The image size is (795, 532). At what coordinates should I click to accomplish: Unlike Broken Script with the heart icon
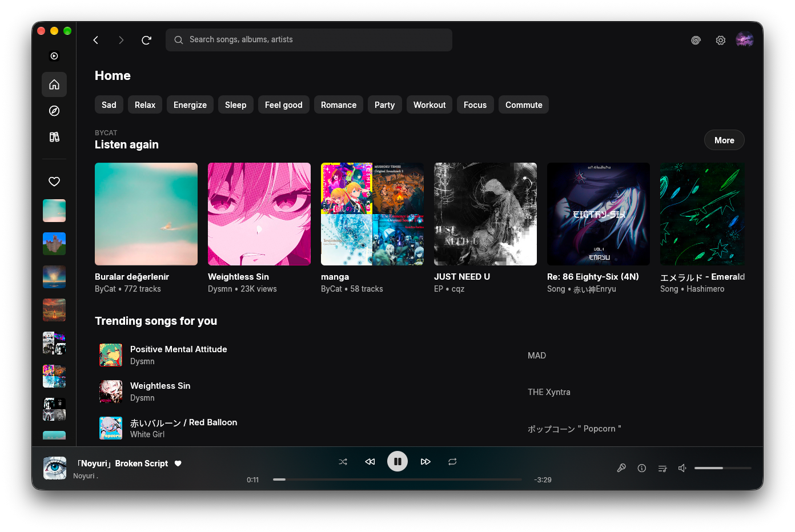coord(178,464)
